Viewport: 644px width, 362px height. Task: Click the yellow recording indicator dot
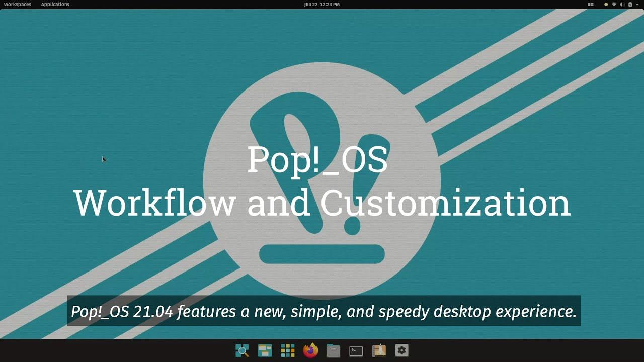pyautogui.click(x=606, y=5)
